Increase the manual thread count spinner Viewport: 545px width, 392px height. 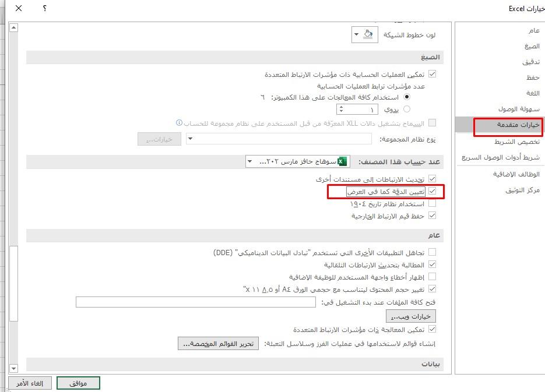click(x=342, y=107)
